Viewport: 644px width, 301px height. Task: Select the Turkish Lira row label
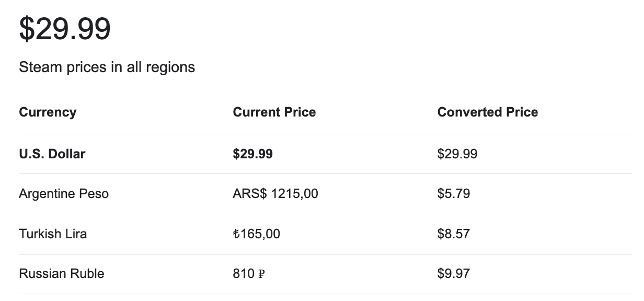coord(53,234)
